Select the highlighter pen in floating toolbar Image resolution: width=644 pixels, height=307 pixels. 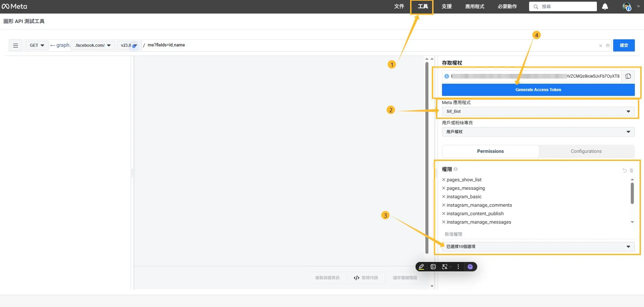point(421,267)
